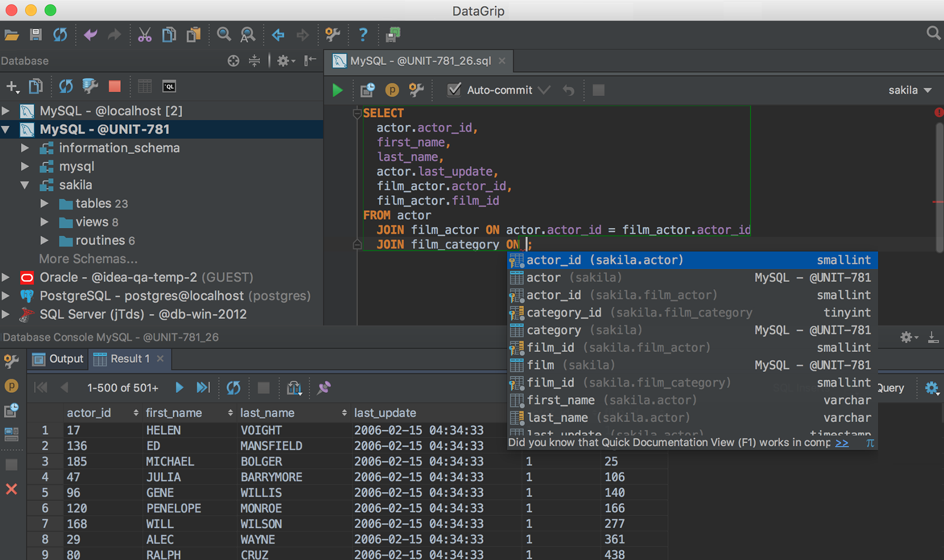This screenshot has height=560, width=944.
Task: Undo with the purple back arrow
Action: 90,35
